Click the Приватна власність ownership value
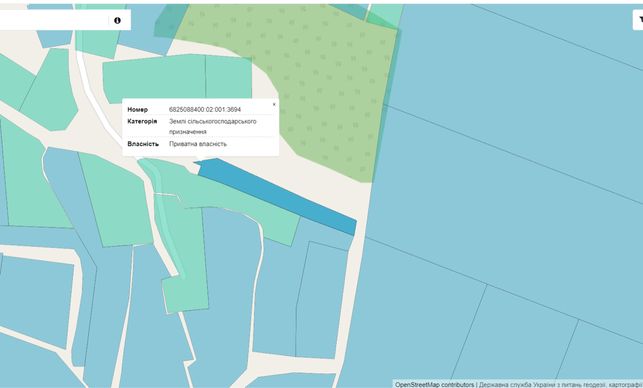Screen dimensions: 643x388 (x=198, y=144)
